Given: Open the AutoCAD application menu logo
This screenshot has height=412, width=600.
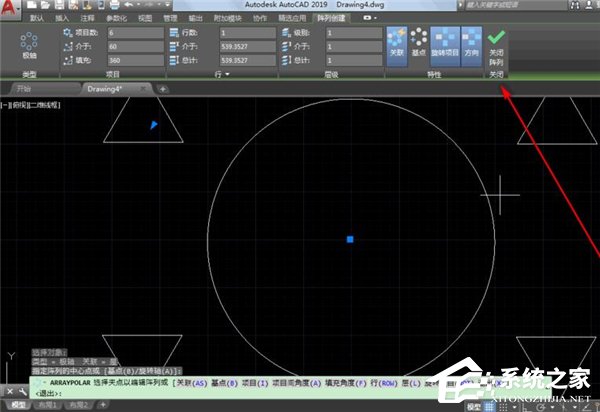Looking at the screenshot, I should [x=10, y=8].
